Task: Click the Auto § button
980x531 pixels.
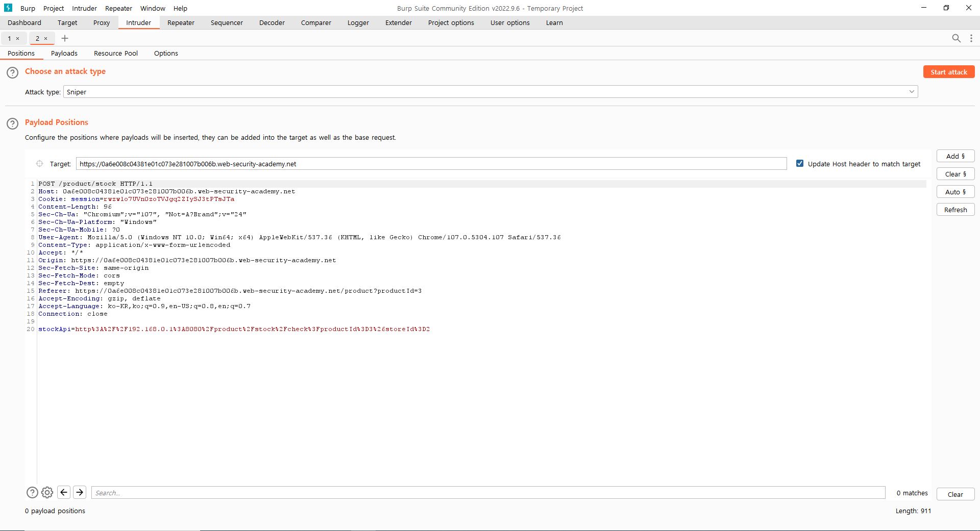Action: coord(955,192)
